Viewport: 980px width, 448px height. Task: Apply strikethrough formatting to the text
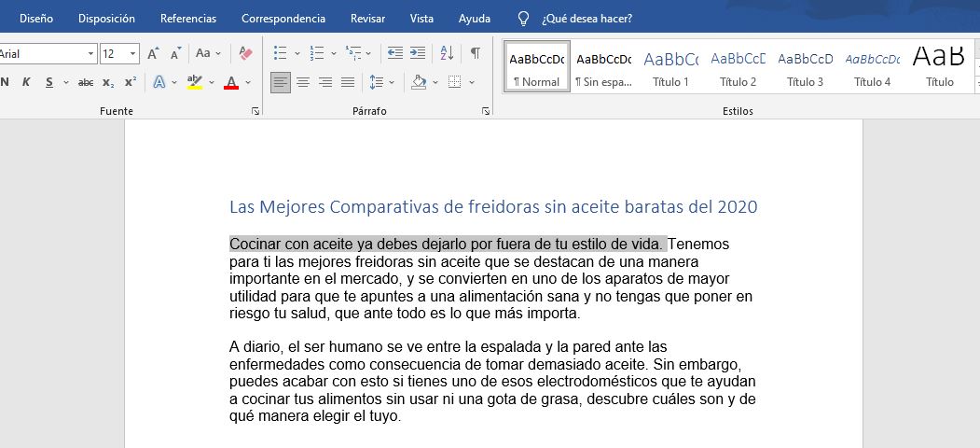click(86, 82)
